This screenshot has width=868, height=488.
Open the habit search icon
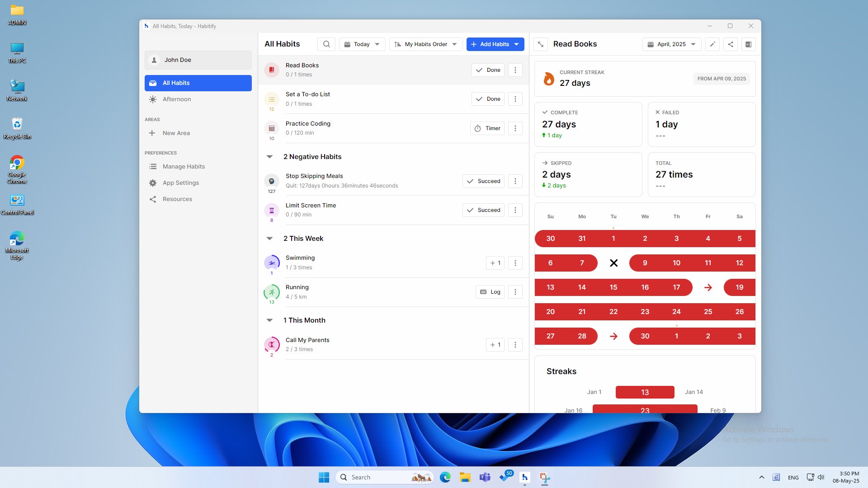coord(326,44)
